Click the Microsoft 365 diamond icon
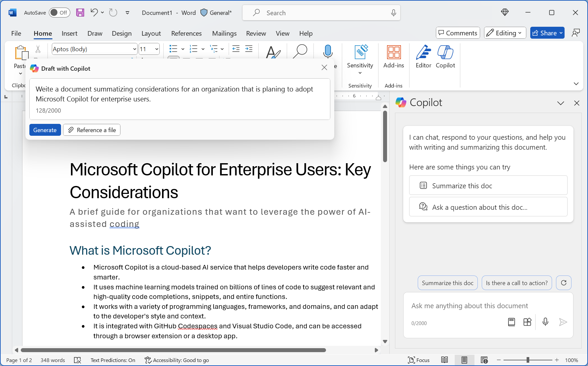Image resolution: width=588 pixels, height=366 pixels. [505, 13]
